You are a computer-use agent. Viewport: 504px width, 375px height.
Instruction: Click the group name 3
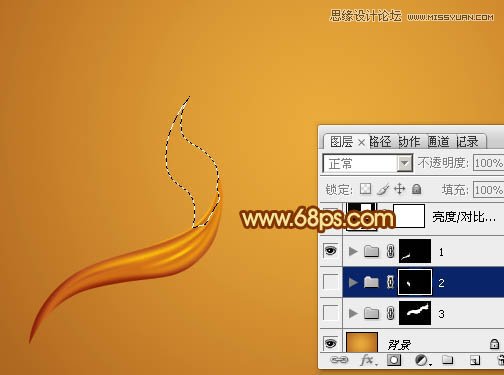pyautogui.click(x=441, y=313)
